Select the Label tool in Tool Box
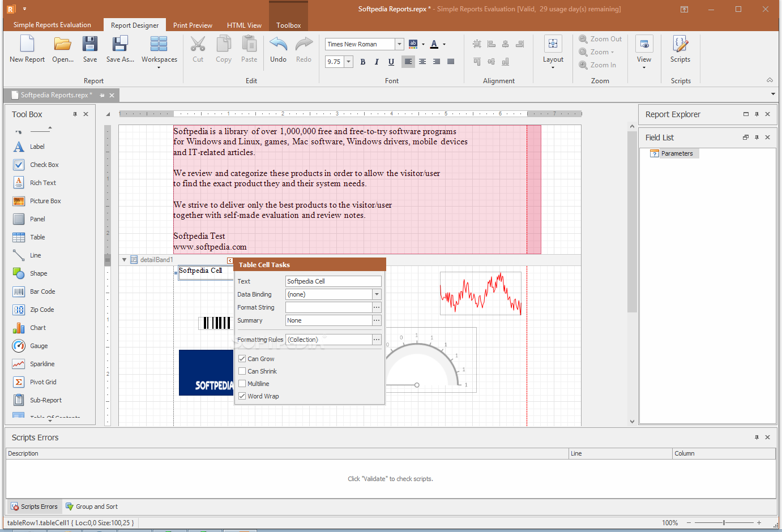The image size is (782, 532). [37, 147]
